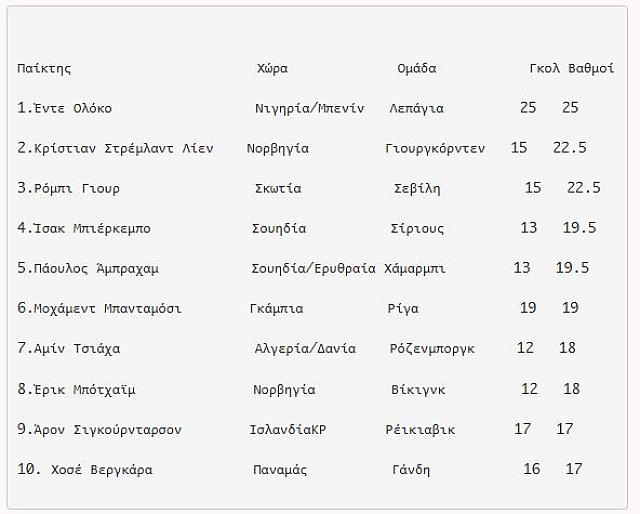Click the Χώρα column header

[x=272, y=68]
